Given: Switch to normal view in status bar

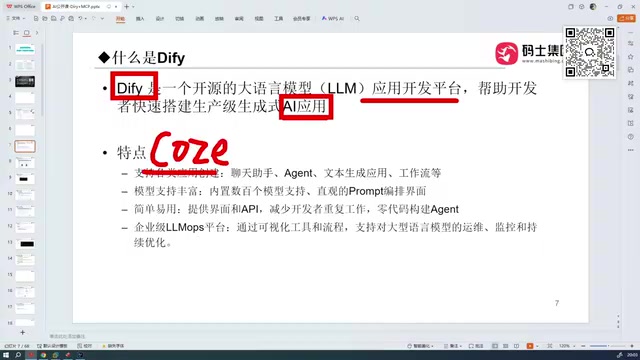Looking at the screenshot, I should (495, 346).
